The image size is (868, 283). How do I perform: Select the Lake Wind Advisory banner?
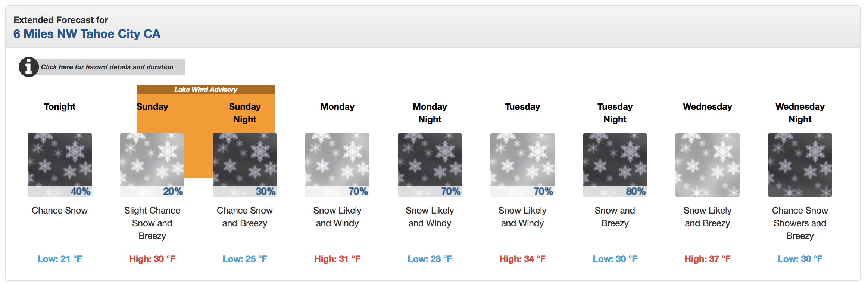click(206, 90)
